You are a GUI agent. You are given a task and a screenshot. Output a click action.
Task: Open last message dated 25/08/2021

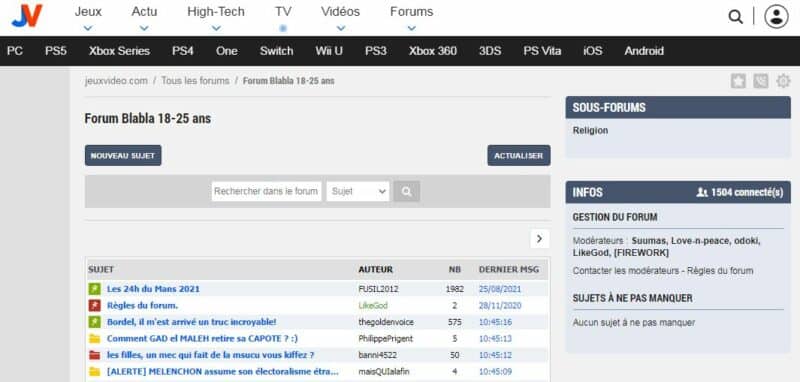500,289
